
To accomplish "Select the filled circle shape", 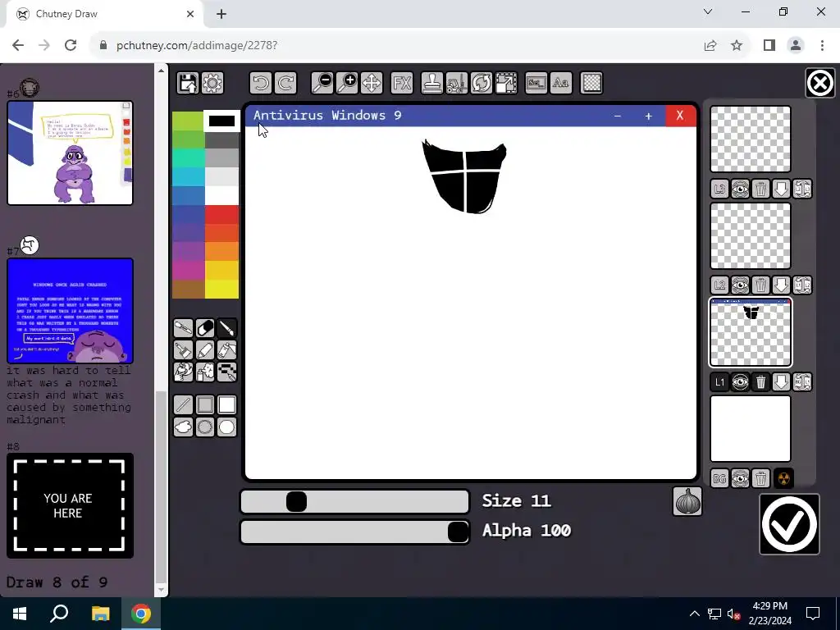I will [x=227, y=427].
